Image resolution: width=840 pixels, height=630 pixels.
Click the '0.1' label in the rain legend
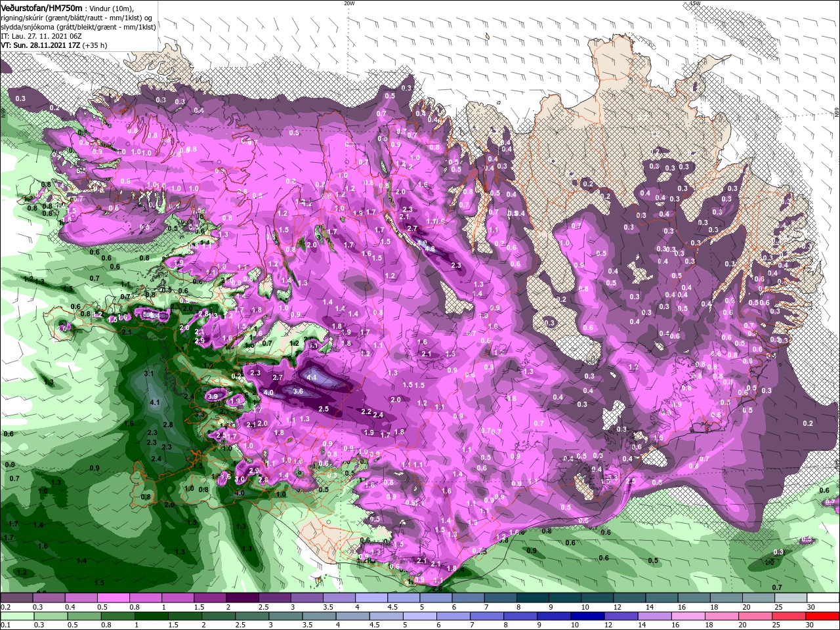[5, 625]
